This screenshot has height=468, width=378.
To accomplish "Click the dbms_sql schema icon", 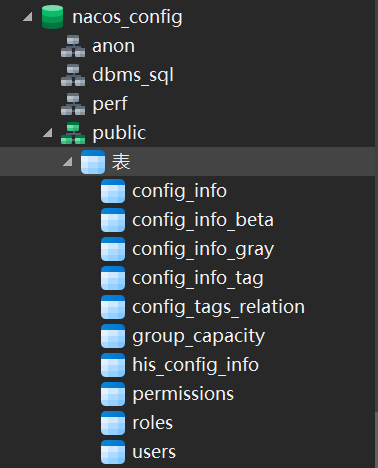I will click(x=73, y=75).
